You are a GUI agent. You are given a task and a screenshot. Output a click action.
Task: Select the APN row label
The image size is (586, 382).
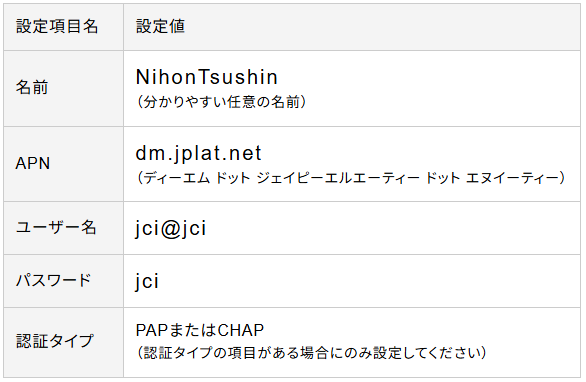33,163
